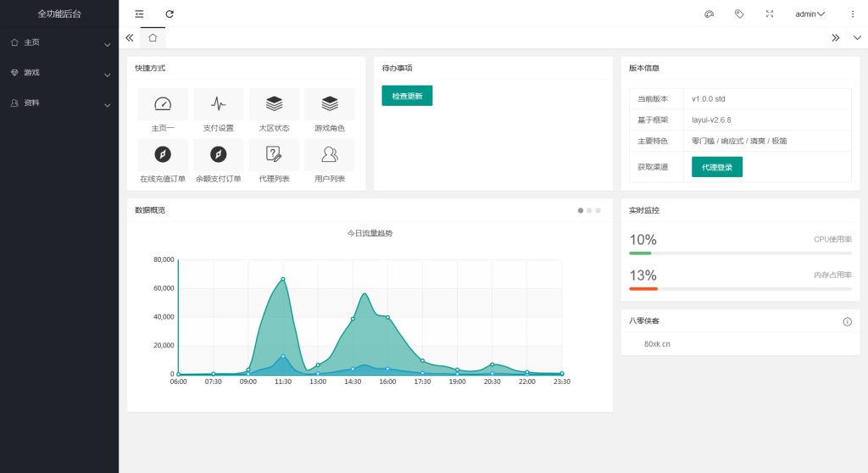Click the 检查更新 button
This screenshot has height=473, width=868.
point(407,96)
